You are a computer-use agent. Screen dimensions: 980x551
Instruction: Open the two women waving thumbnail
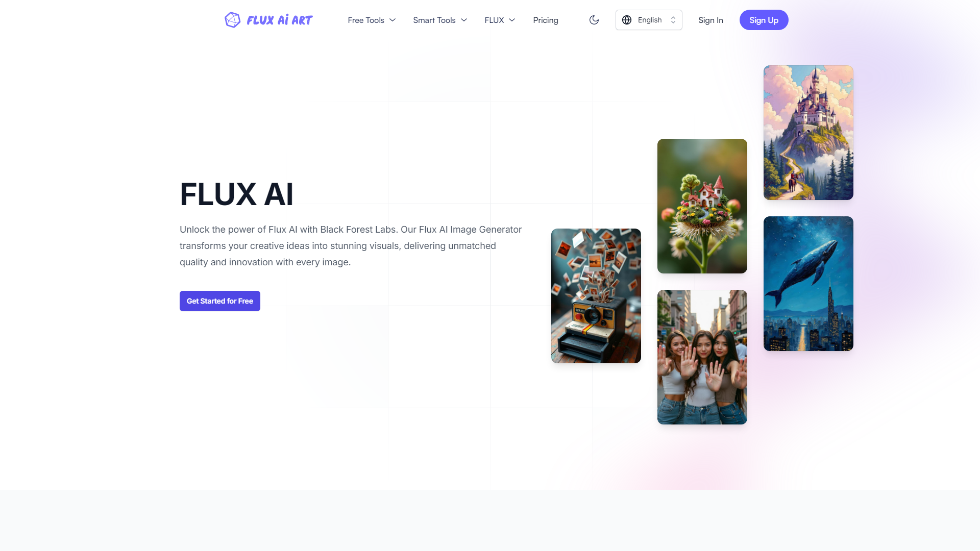[701, 357]
